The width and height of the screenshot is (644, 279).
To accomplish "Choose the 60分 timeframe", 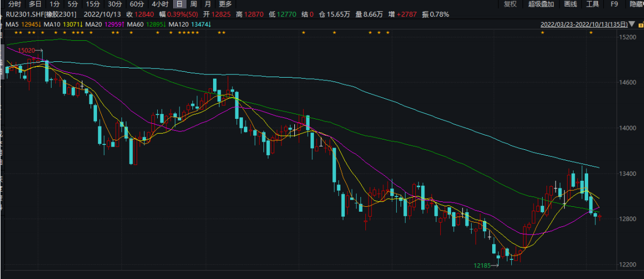I will click(x=137, y=4).
